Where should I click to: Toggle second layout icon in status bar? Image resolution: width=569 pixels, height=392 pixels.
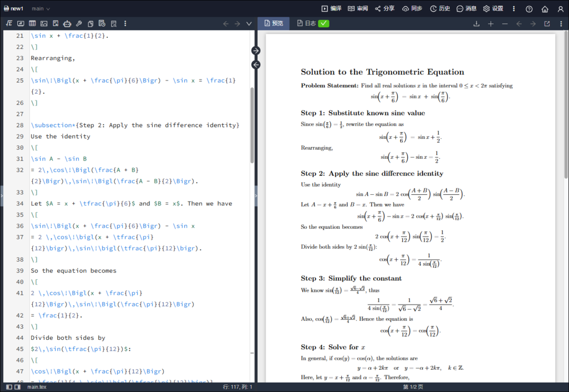coord(17,387)
